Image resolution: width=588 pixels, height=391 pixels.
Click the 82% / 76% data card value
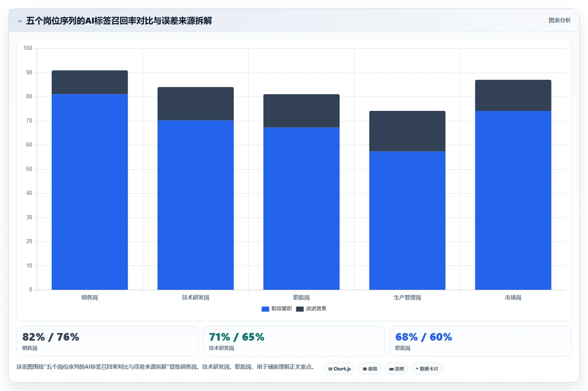(x=51, y=337)
